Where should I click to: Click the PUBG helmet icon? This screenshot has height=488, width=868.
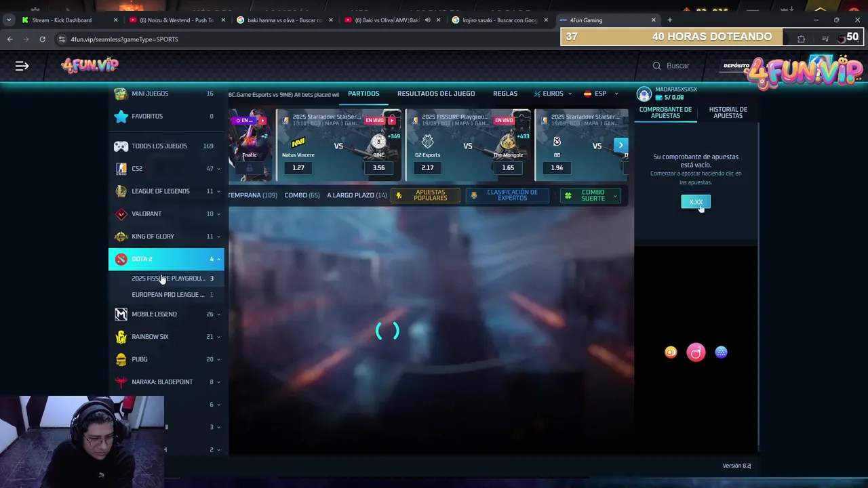click(121, 359)
